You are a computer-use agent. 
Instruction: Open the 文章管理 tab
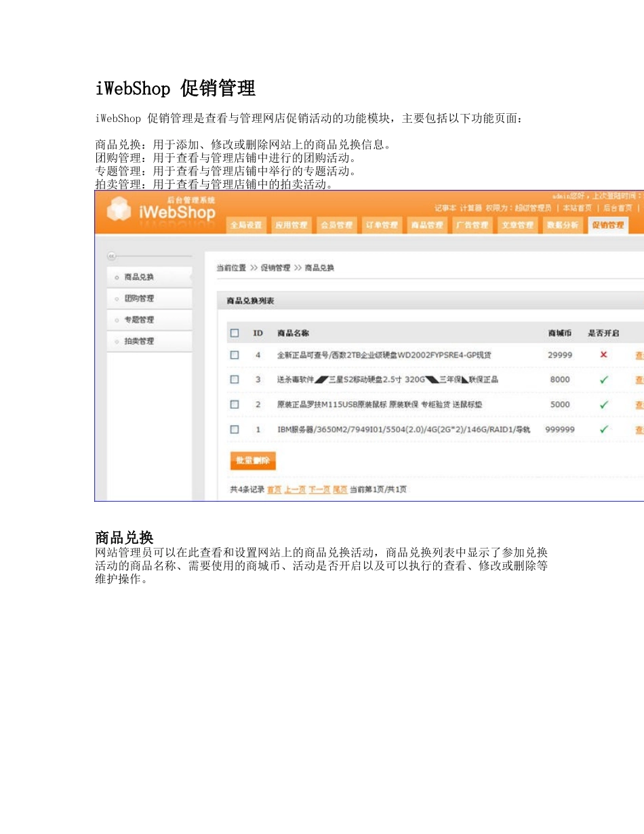tap(517, 225)
